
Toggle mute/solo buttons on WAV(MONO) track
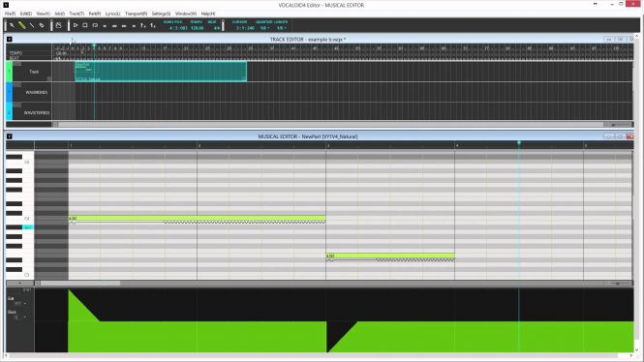point(17,84)
